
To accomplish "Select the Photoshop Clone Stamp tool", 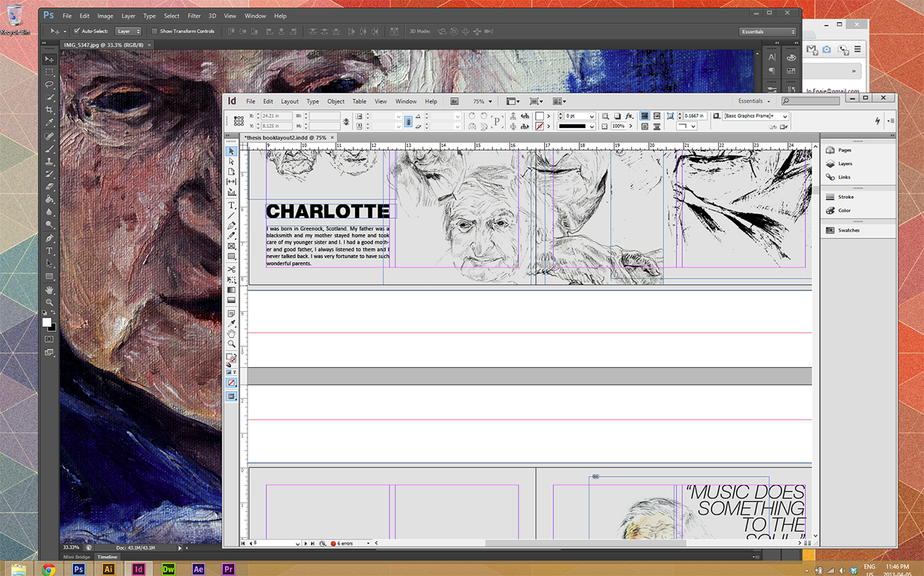I will tap(49, 161).
